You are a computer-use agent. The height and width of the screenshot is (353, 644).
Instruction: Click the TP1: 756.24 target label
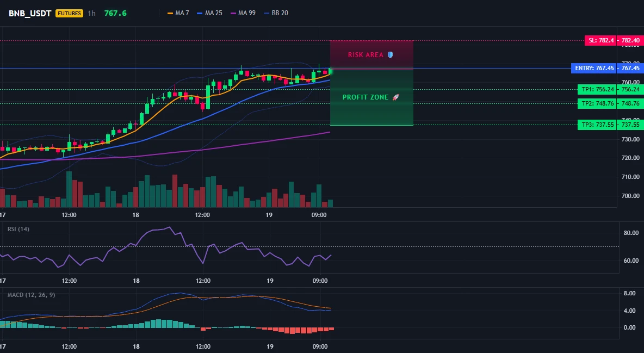coord(597,89)
